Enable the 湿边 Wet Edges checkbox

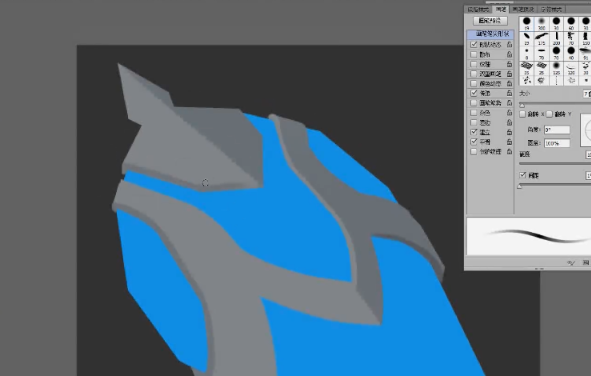coord(474,122)
